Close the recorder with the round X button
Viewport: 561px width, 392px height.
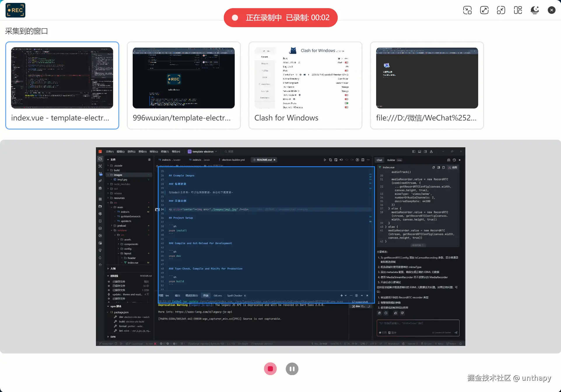(x=552, y=10)
